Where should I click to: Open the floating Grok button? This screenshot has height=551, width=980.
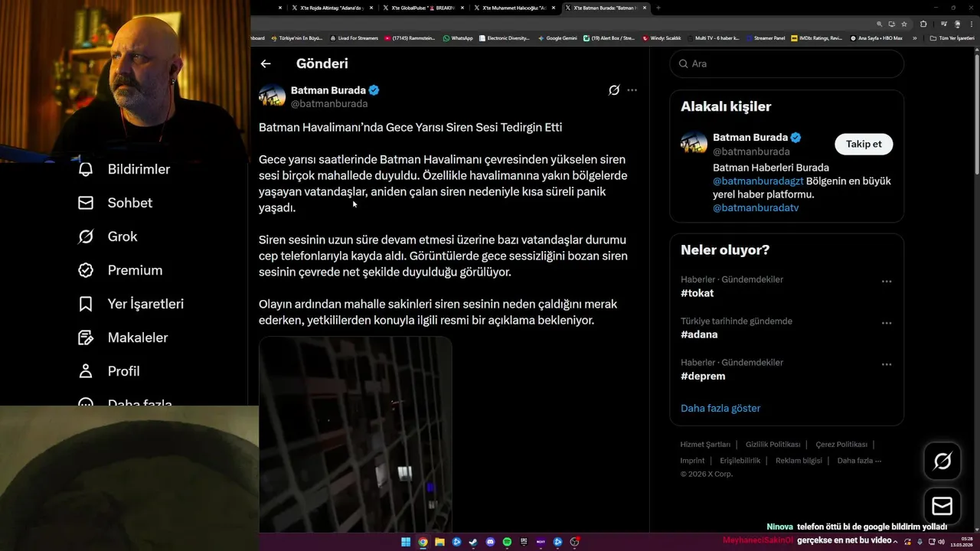pyautogui.click(x=942, y=461)
